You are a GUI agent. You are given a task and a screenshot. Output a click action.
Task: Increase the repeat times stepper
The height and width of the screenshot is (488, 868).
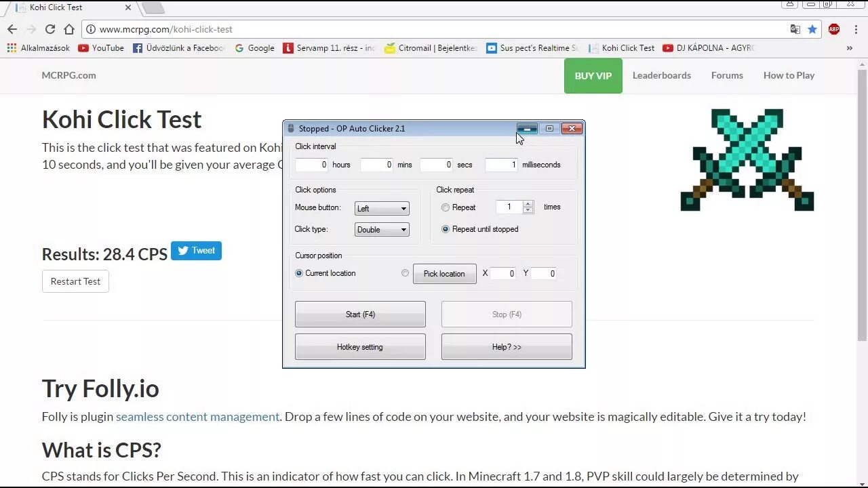click(x=528, y=203)
